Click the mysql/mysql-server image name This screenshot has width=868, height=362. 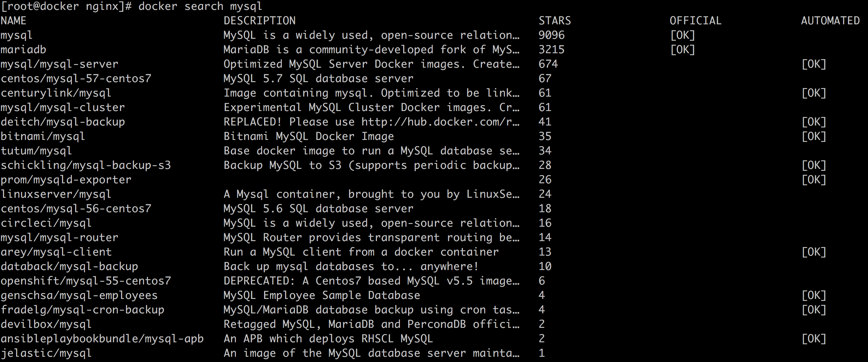[59, 64]
